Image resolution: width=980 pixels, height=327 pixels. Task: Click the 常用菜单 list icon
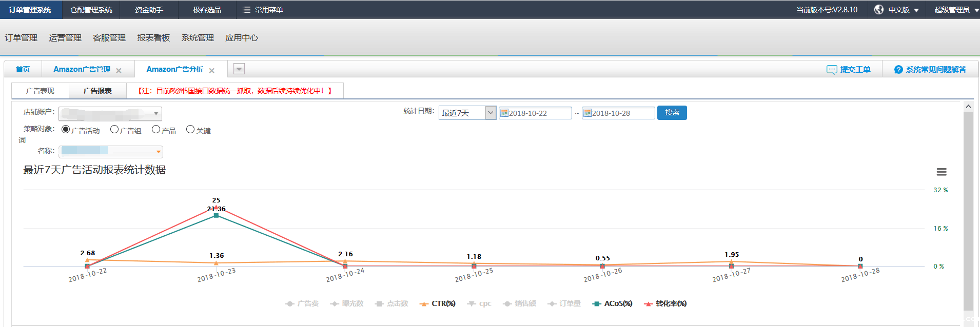coord(246,10)
